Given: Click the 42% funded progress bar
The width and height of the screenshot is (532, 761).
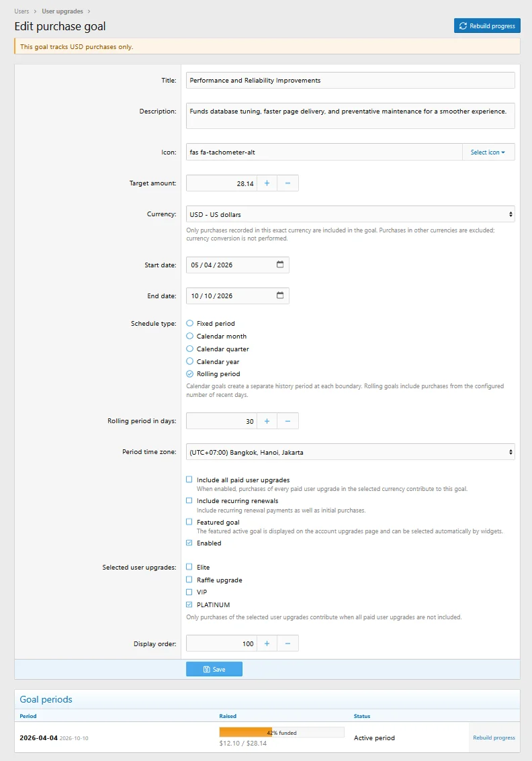Looking at the screenshot, I should (x=281, y=732).
